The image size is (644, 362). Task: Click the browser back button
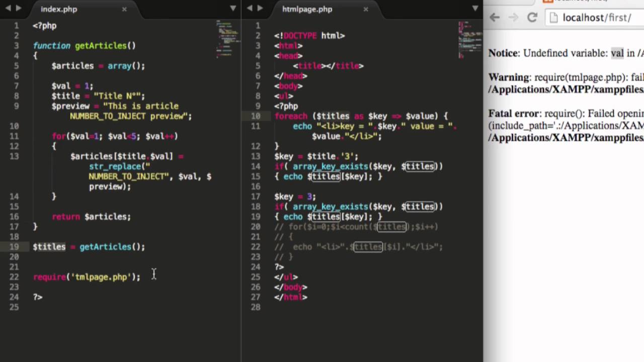[495, 18]
